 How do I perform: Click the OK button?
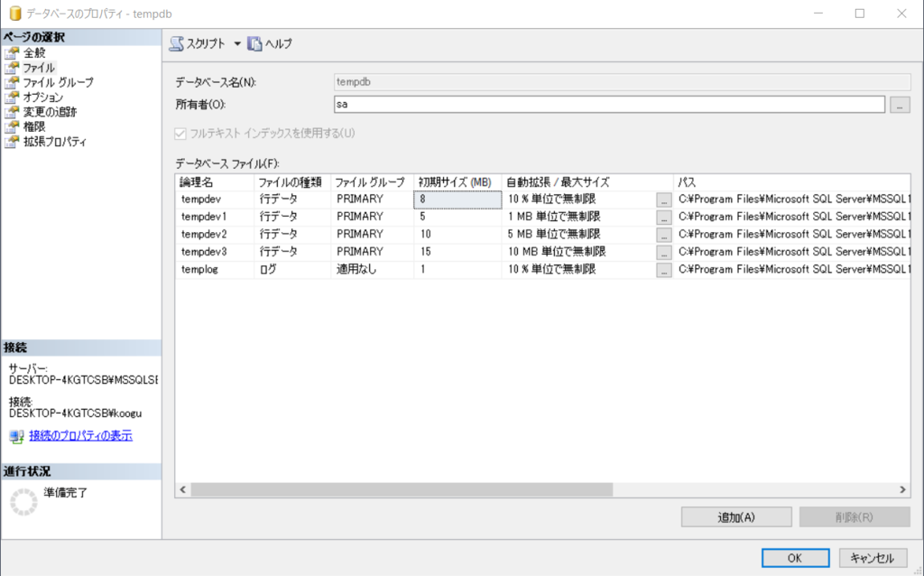[795, 557]
